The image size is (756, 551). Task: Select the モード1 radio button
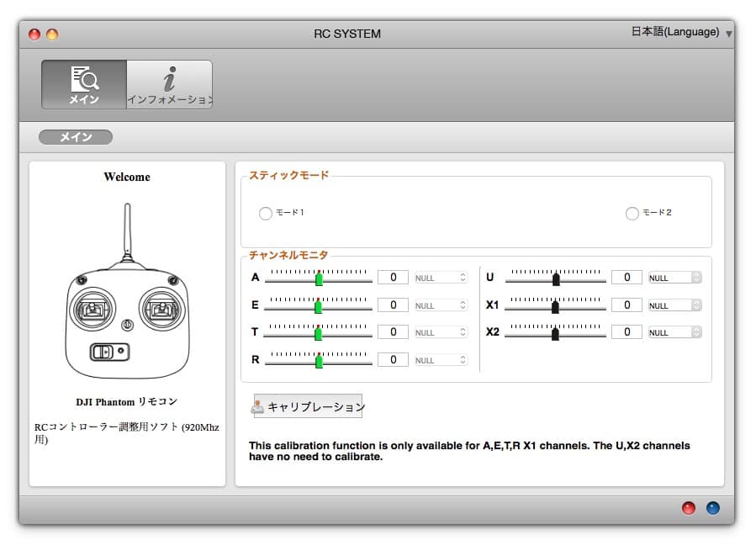[266, 214]
